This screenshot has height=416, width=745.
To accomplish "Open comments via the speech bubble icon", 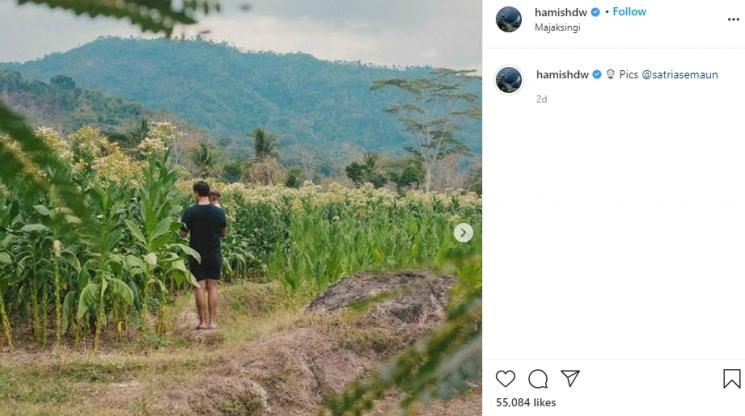I will coord(538,378).
